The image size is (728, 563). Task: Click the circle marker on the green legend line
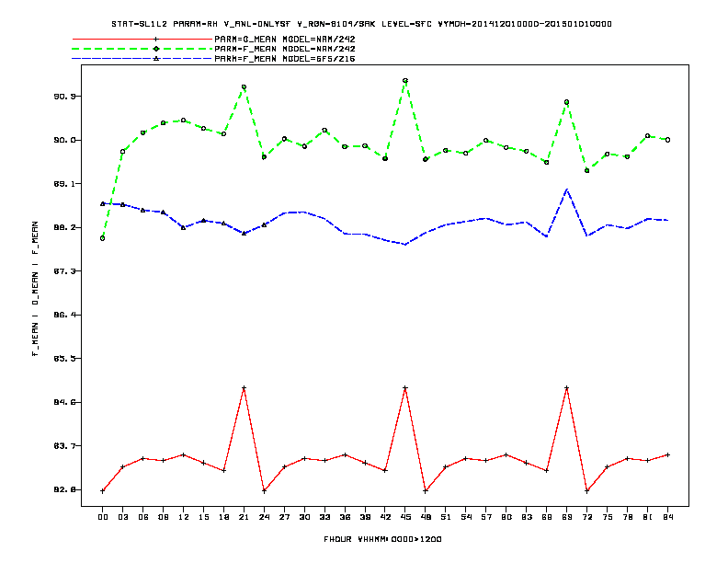point(156,49)
